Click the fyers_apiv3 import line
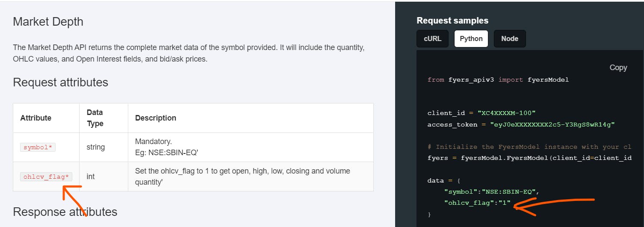This screenshot has height=227, width=644. click(498, 80)
